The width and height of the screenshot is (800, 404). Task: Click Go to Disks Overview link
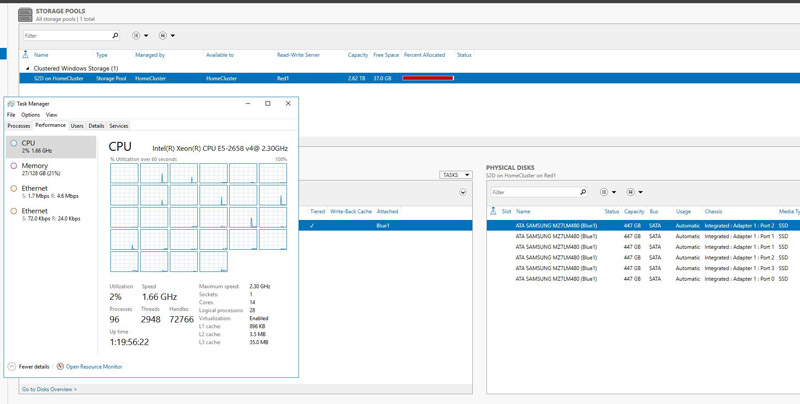(x=48, y=389)
